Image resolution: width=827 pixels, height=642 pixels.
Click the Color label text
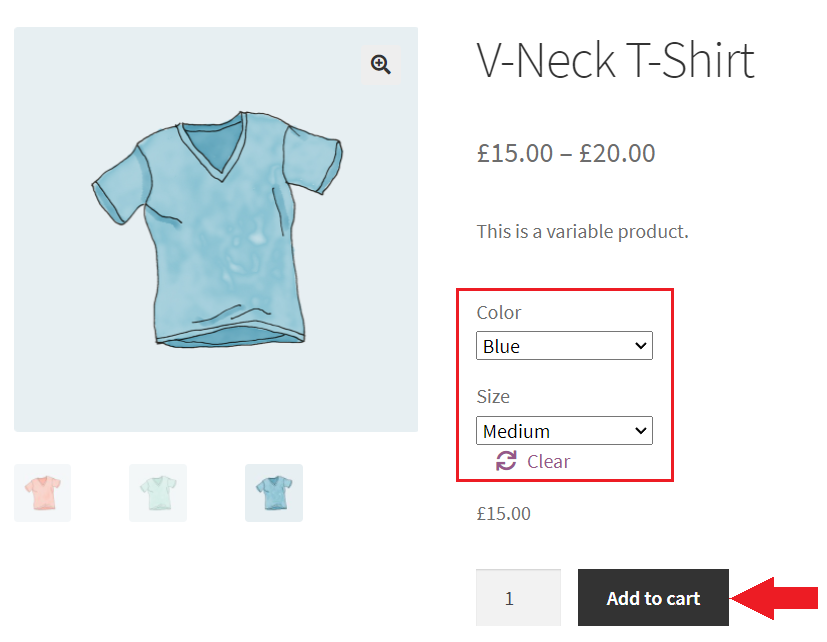pos(499,313)
